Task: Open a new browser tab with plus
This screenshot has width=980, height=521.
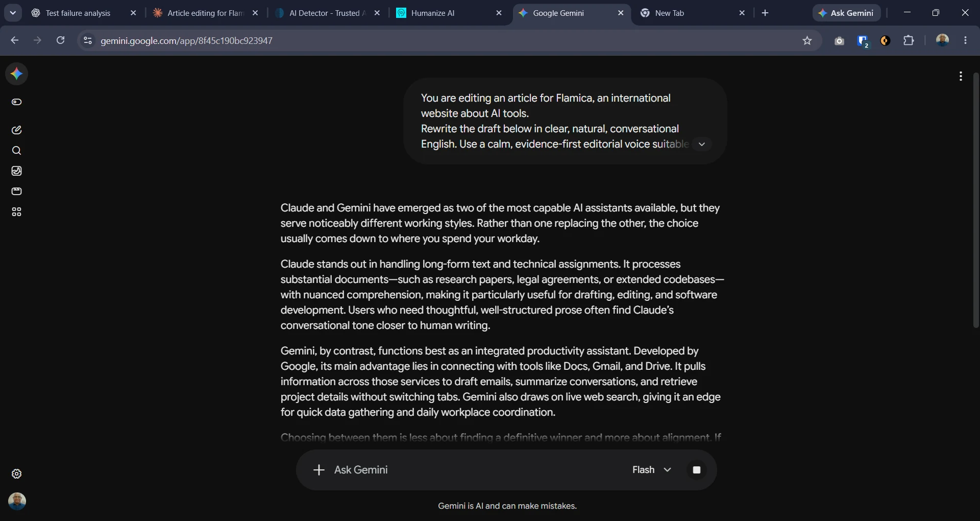Action: pos(765,13)
